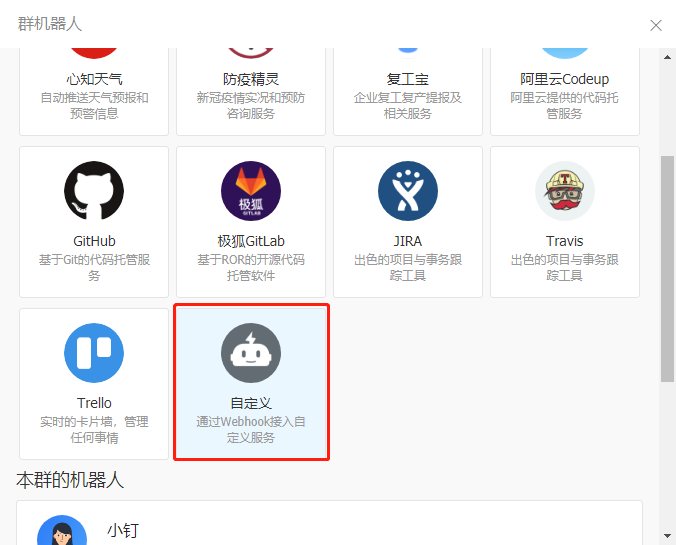This screenshot has width=676, height=545.
Task: Click the scrollbar down arrow
Action: [x=667, y=536]
